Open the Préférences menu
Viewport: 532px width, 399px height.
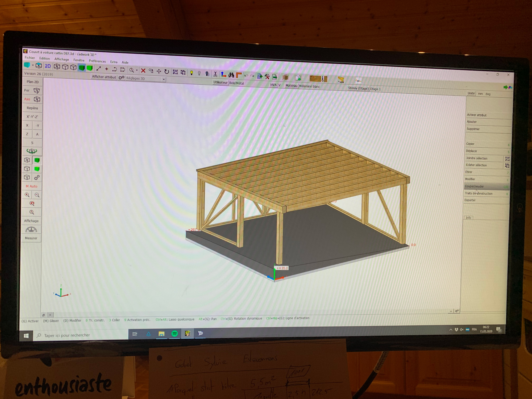click(x=97, y=61)
